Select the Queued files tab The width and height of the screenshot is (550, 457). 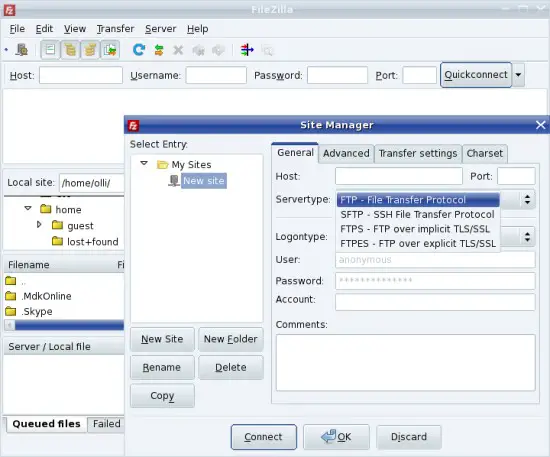coord(46,424)
